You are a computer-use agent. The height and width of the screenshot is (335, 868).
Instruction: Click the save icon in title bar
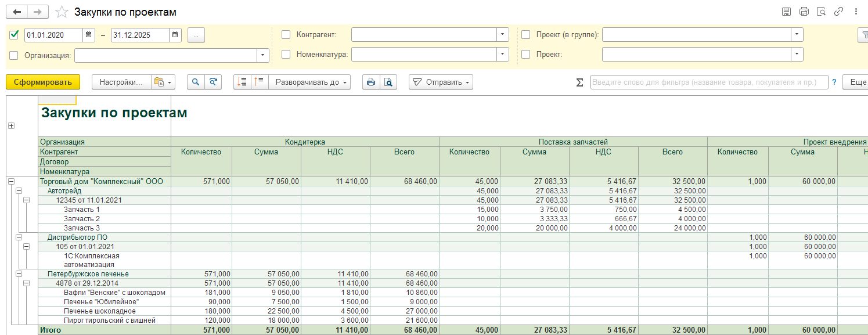[786, 12]
